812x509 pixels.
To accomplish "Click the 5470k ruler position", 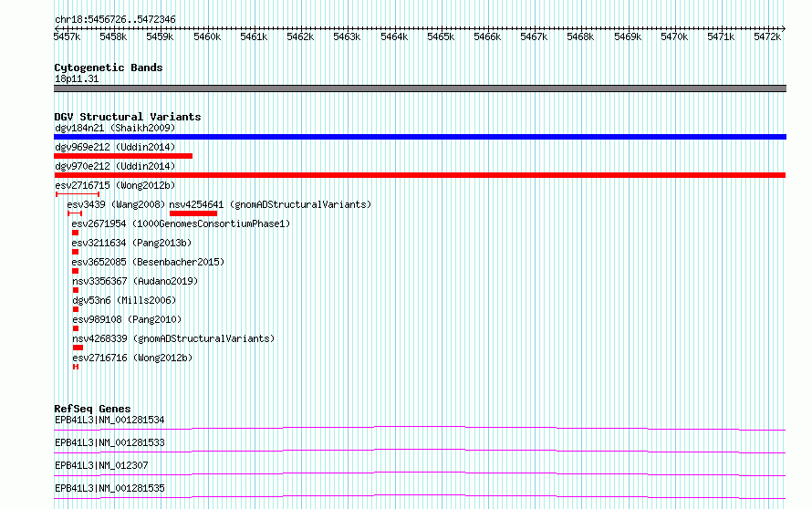I will click(674, 36).
